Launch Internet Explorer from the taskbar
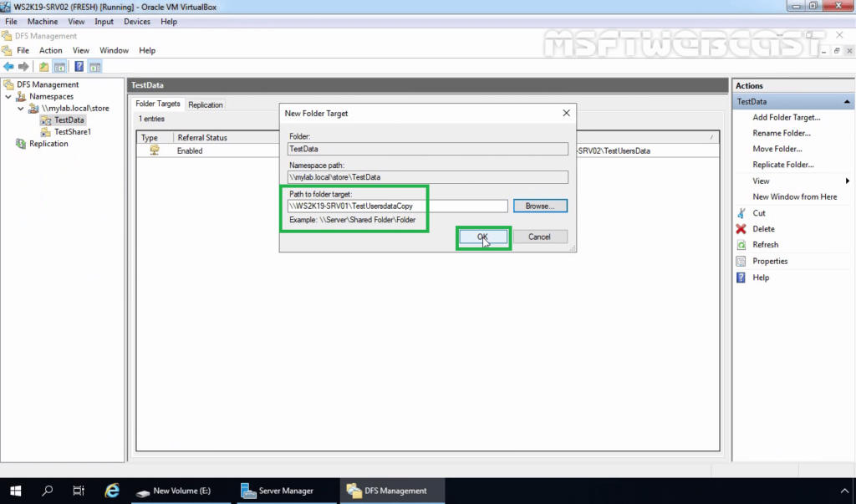The image size is (856, 504). tap(112, 491)
